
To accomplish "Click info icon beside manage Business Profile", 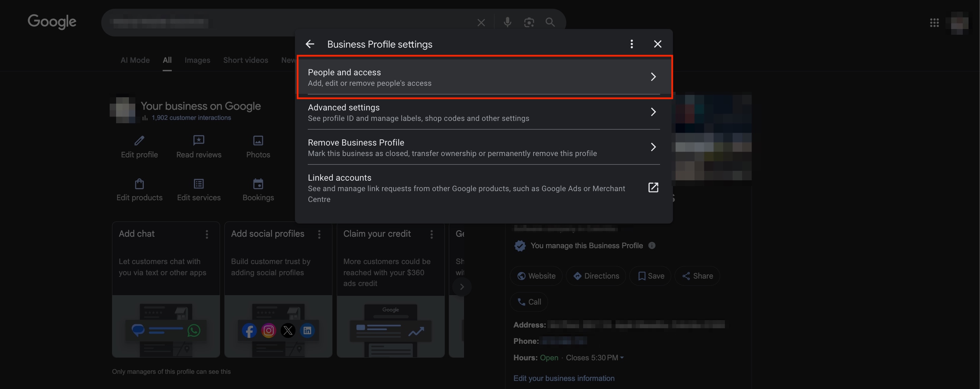I will click(652, 245).
